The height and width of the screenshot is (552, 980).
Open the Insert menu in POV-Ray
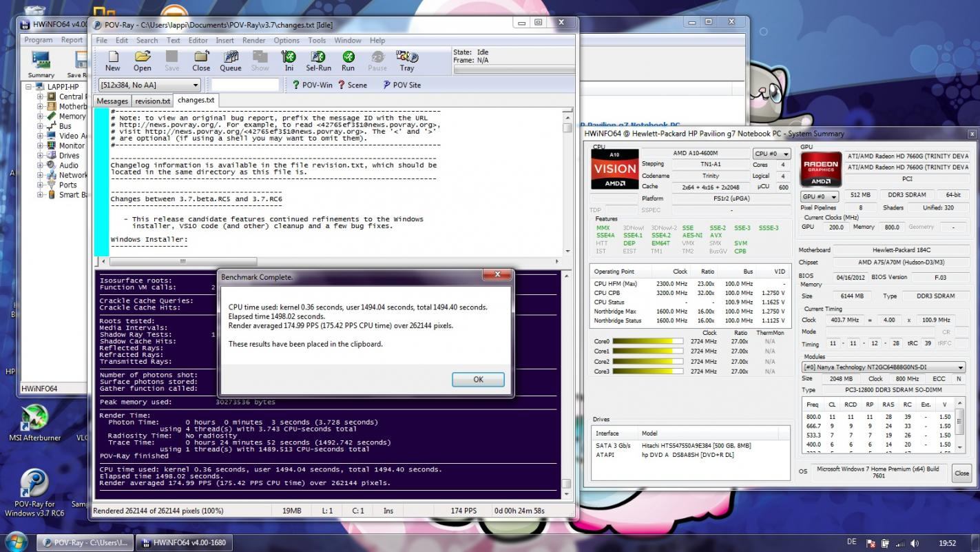[x=225, y=41]
